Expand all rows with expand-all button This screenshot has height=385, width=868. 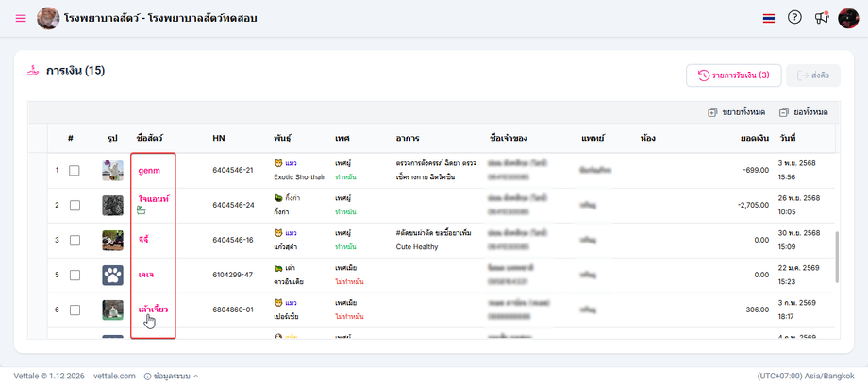(x=736, y=112)
